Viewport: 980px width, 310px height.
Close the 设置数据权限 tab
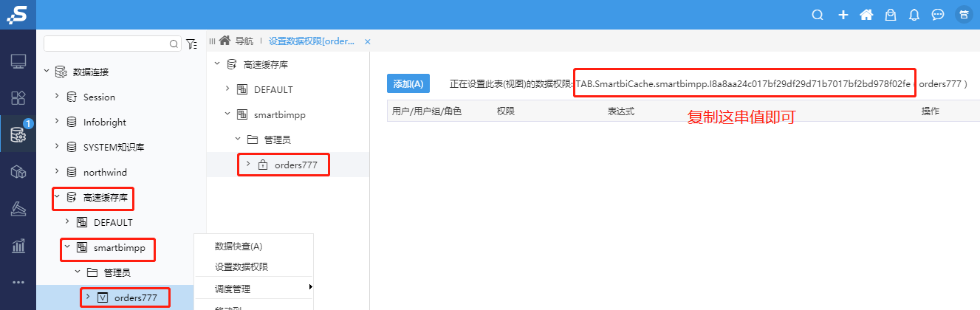368,41
